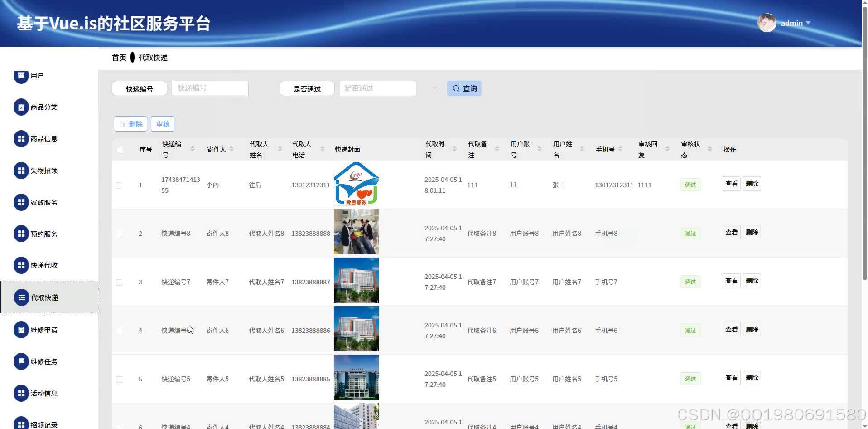Screen dimensions: 868x429
Task: Click the 查询 search button
Action: [464, 88]
